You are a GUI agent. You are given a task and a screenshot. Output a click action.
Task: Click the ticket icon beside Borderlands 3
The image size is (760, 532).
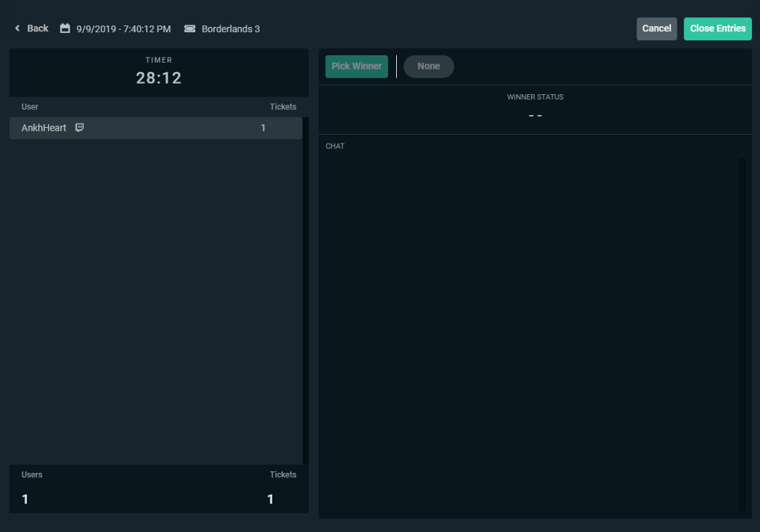[190, 28]
